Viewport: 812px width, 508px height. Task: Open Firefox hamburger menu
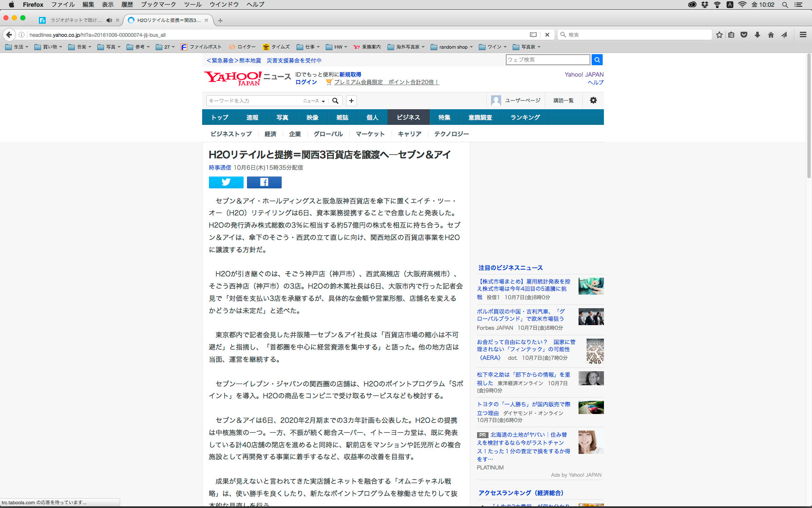pos(803,35)
